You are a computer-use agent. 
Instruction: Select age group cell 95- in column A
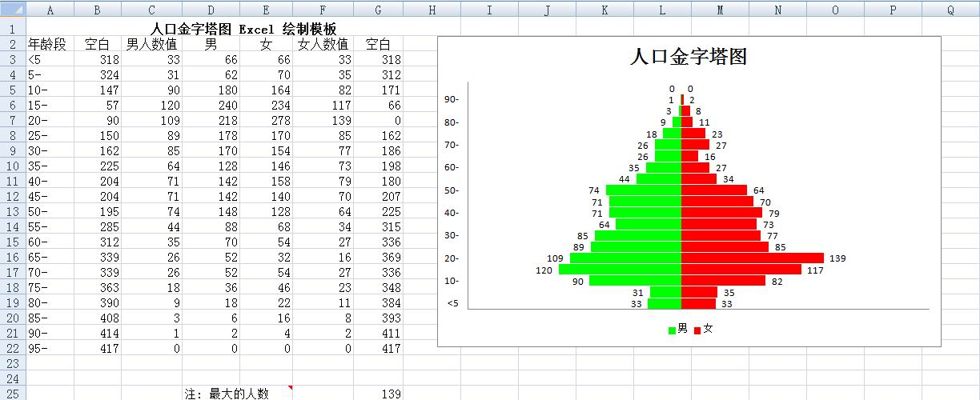pos(50,348)
